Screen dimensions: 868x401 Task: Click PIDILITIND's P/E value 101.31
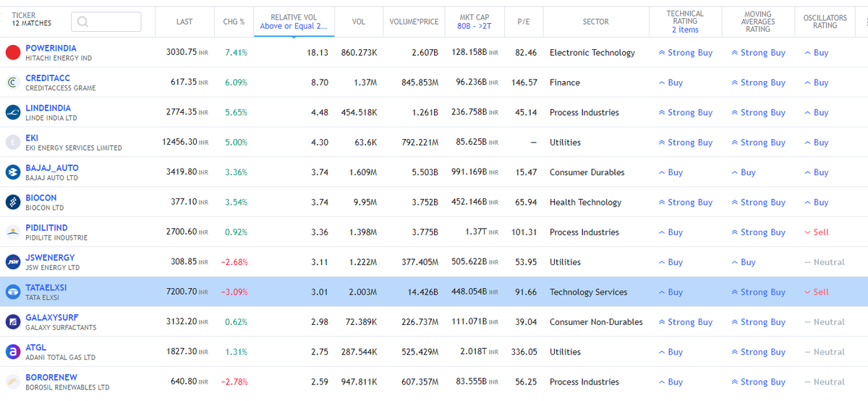[524, 232]
